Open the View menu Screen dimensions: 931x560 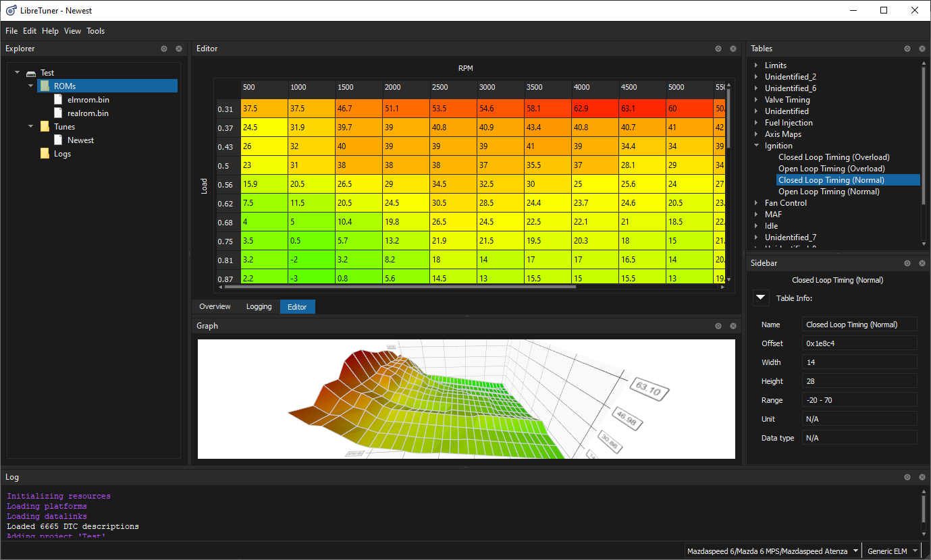tap(72, 31)
